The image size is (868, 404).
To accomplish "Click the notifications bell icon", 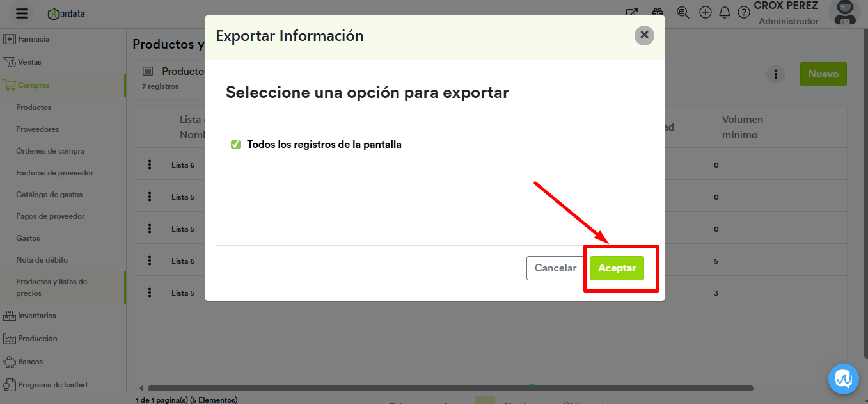I will 725,12.
